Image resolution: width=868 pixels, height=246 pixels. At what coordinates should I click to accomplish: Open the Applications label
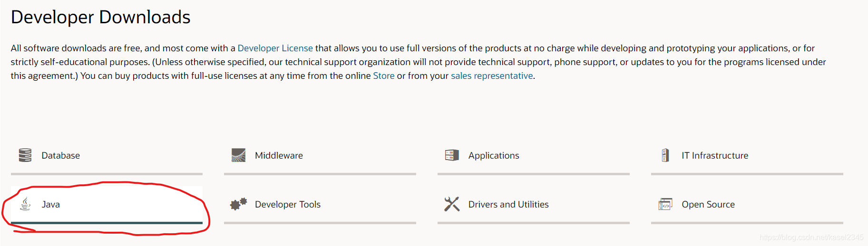coord(494,155)
